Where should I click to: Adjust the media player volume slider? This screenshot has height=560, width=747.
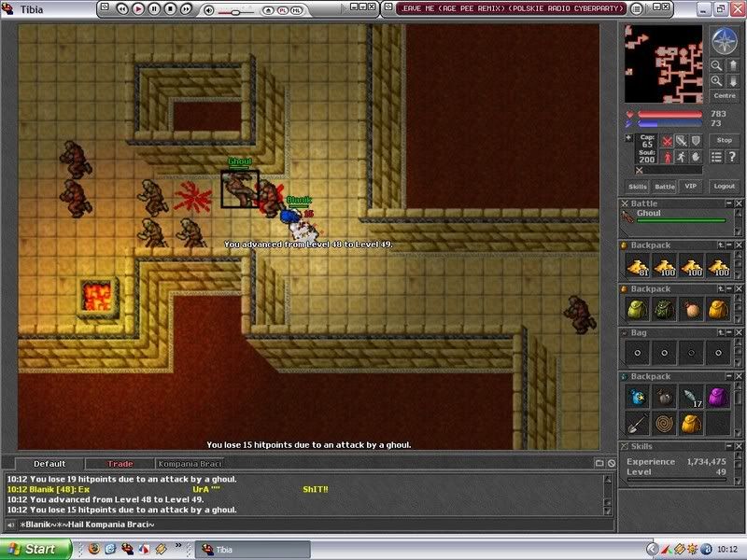234,12
